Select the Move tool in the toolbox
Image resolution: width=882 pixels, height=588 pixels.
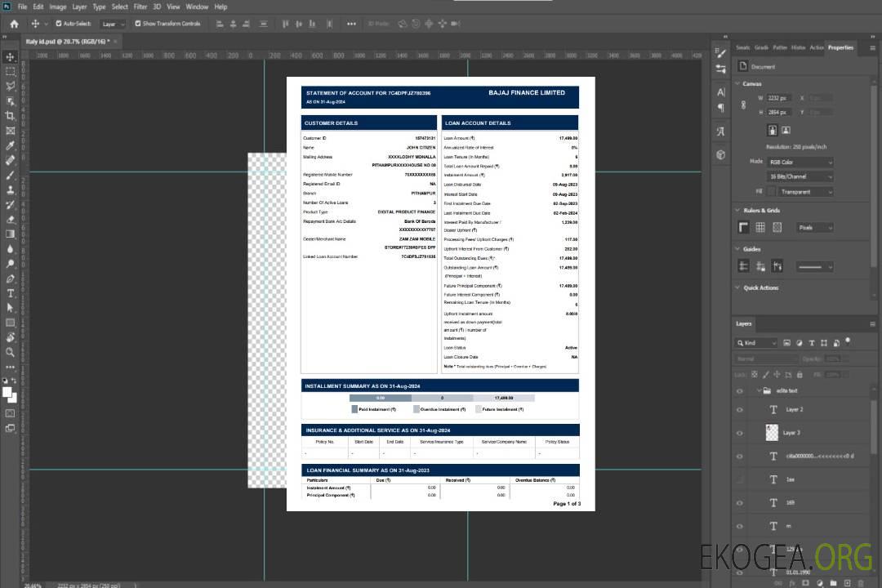pyautogui.click(x=10, y=57)
